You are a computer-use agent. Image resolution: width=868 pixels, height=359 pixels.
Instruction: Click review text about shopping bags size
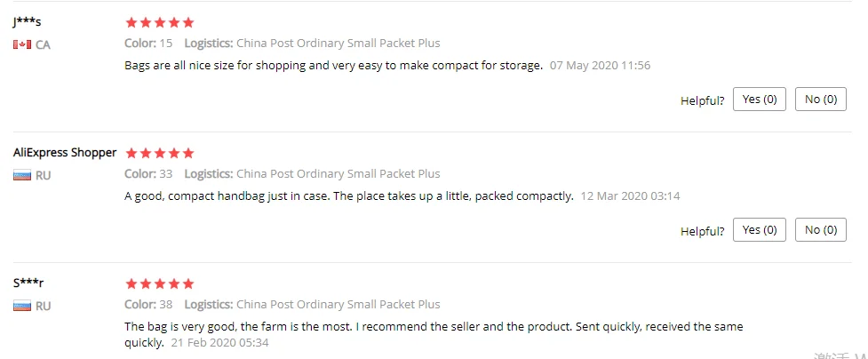(x=333, y=66)
